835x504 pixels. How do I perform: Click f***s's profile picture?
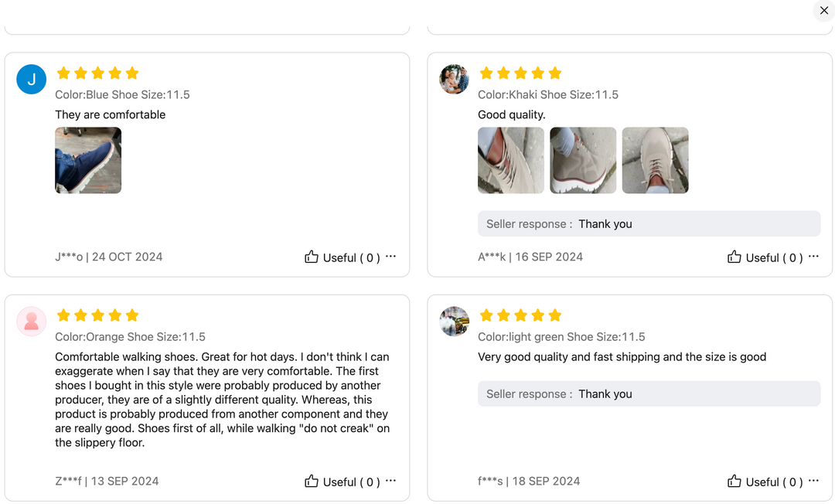(455, 322)
